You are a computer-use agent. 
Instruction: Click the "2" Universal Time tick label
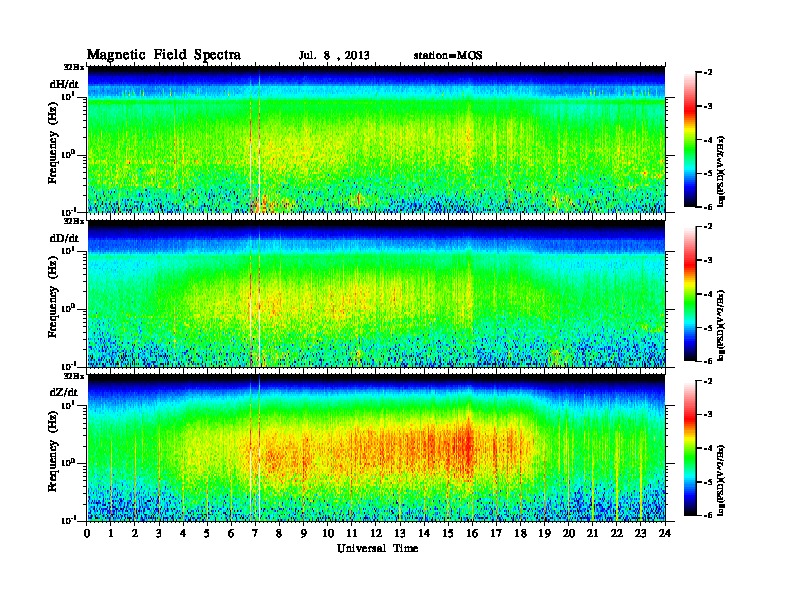coord(135,534)
